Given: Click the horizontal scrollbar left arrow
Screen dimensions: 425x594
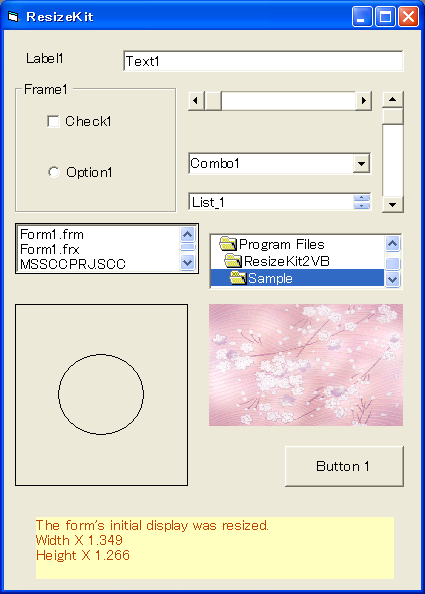Looking at the screenshot, I should tap(196, 101).
